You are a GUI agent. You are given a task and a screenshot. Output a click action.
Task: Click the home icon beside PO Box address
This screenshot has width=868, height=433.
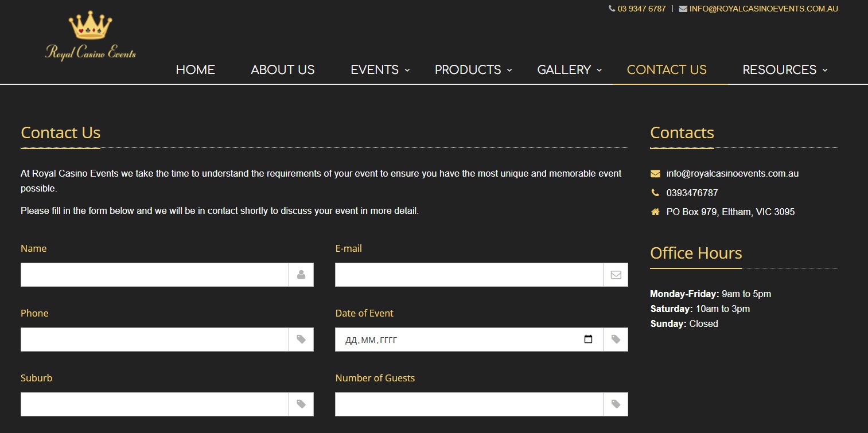655,212
